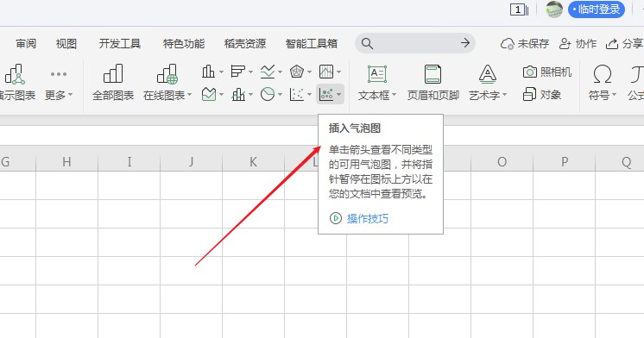Screen dimensions: 644x338
Task: Click the 协作 collaborate button
Action: click(x=578, y=43)
